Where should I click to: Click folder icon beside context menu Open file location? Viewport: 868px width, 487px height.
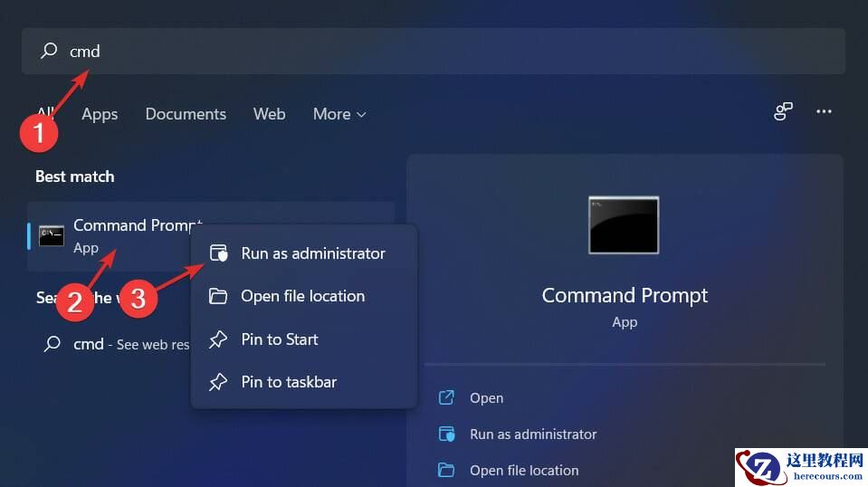click(x=218, y=296)
